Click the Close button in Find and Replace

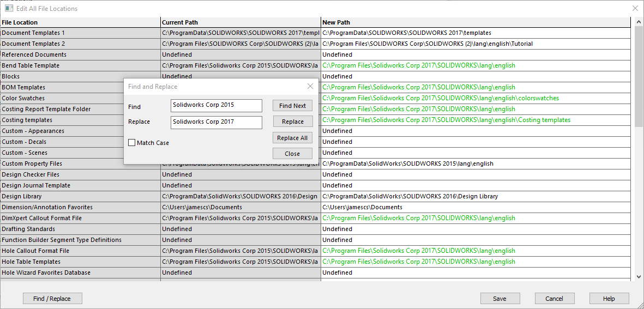(292, 154)
